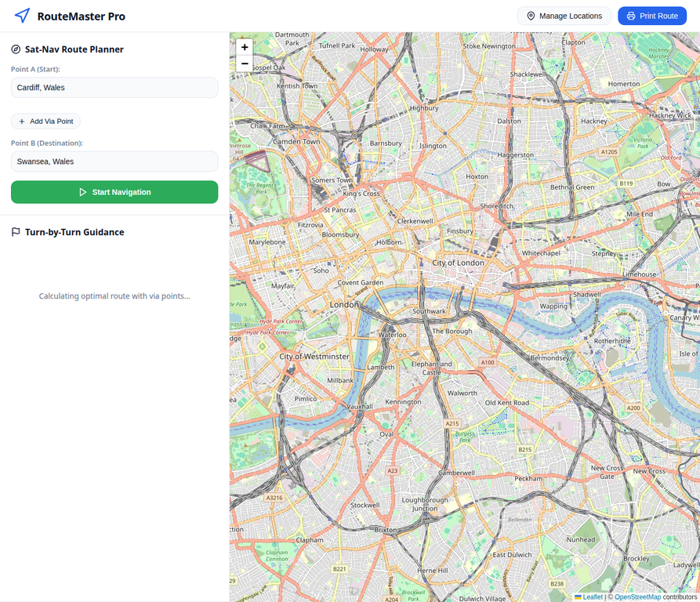Click the 'Point A (Start):' label
The image size is (700, 602).
(x=35, y=69)
